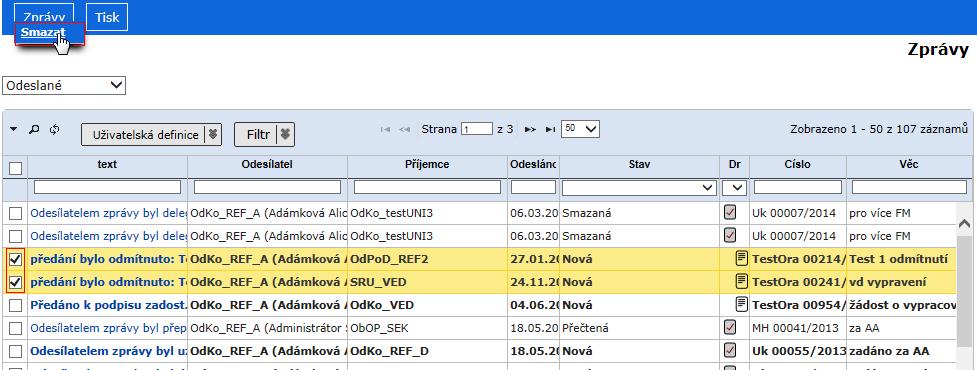The image size is (977, 370).
Task: Uncheck the OdPoD_REF2 message row
Action: (16, 259)
